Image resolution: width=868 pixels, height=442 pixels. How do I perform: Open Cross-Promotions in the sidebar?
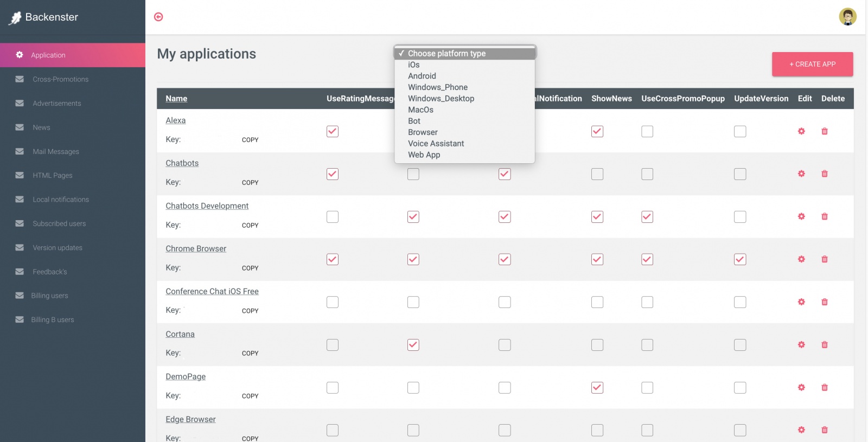coord(60,79)
